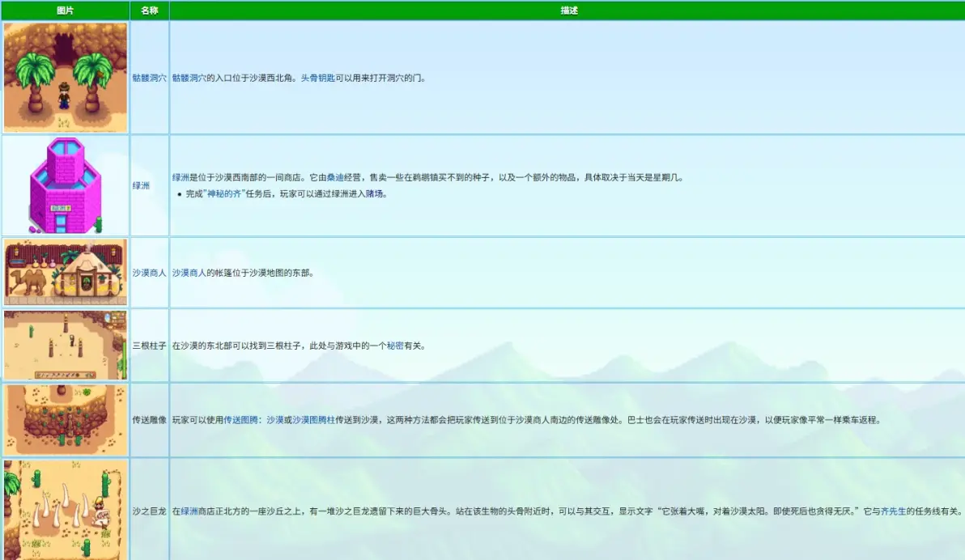The width and height of the screenshot is (965, 560).
Task: Click 绿洲 link starting the Oasis shop description
Action: [181, 177]
